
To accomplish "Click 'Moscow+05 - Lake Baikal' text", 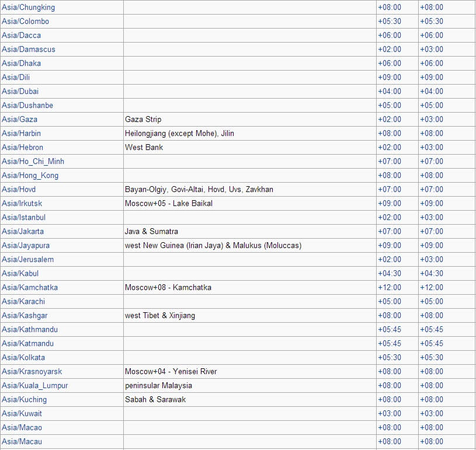I will [x=169, y=203].
